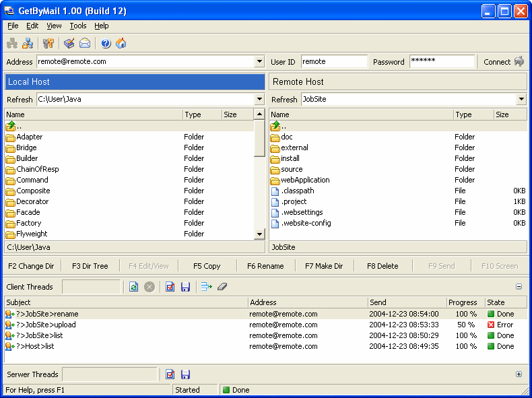Image resolution: width=532 pixels, height=398 pixels.
Task: Click F5 Copy button
Action: coord(207,266)
